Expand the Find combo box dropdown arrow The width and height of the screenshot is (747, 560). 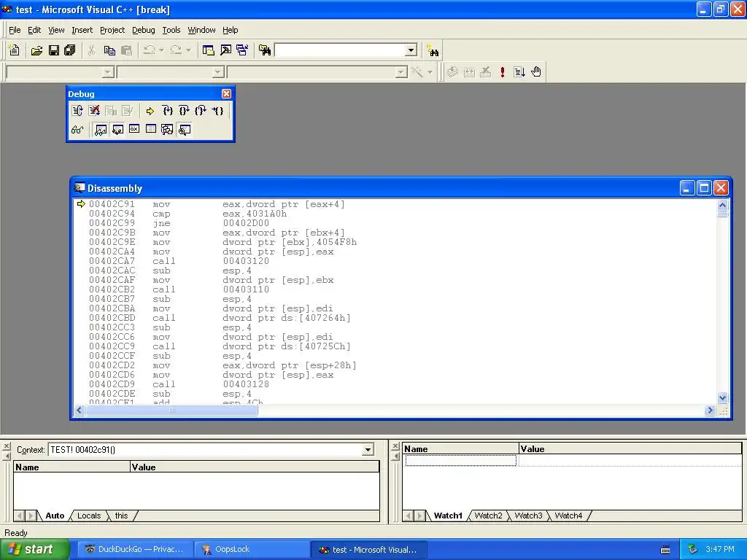pos(411,50)
